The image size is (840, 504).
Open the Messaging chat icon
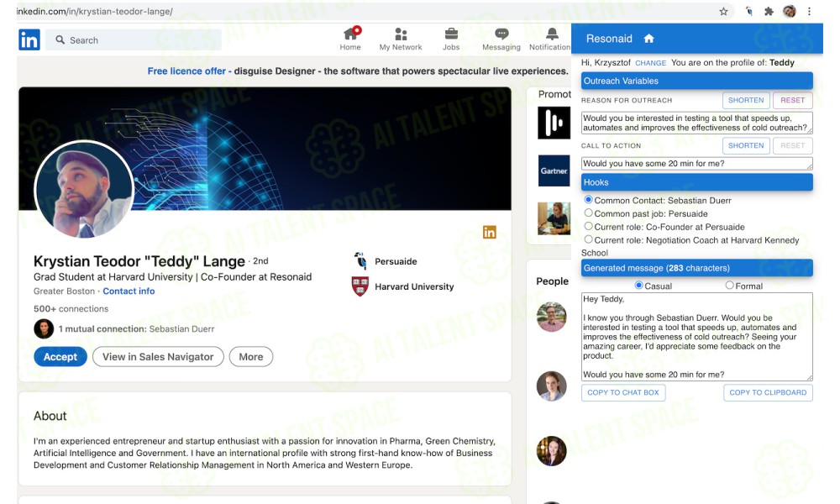point(501,34)
